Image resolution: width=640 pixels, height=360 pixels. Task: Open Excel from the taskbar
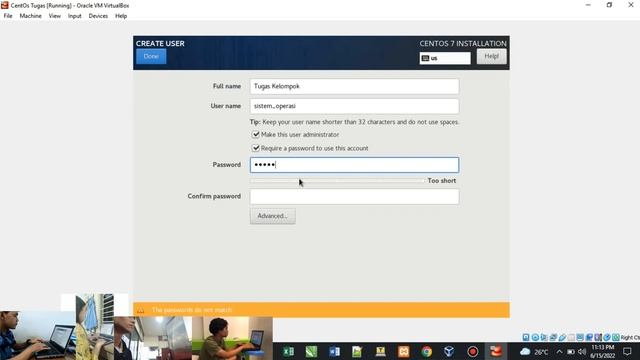click(288, 351)
